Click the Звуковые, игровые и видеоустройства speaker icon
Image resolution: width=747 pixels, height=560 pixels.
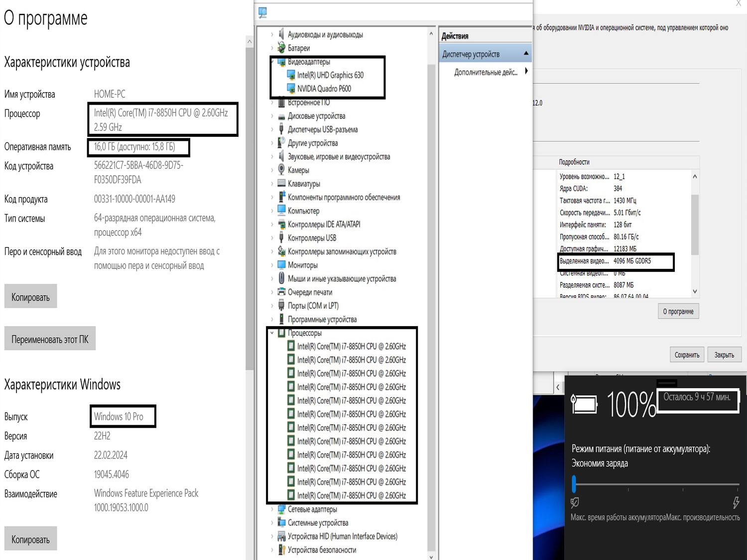pos(281,156)
